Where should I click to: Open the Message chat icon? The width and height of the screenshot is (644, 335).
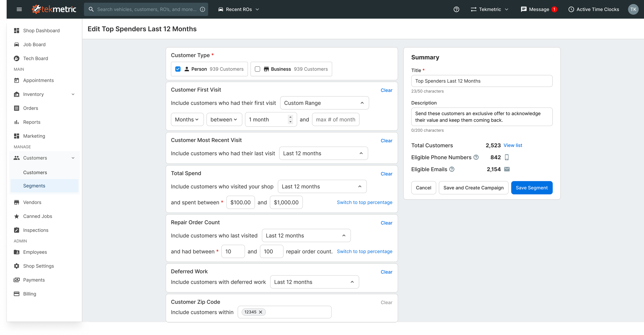pos(523,9)
